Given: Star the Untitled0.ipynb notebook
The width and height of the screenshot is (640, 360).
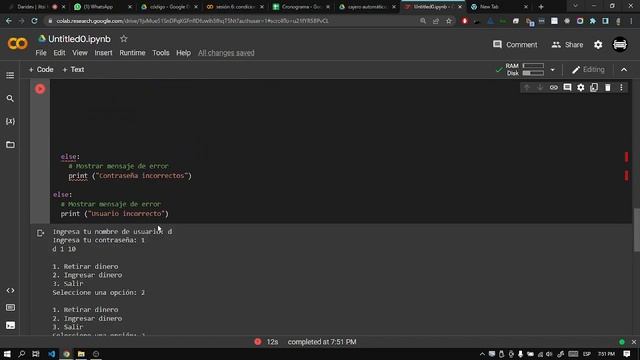Looking at the screenshot, I should pos(124,39).
